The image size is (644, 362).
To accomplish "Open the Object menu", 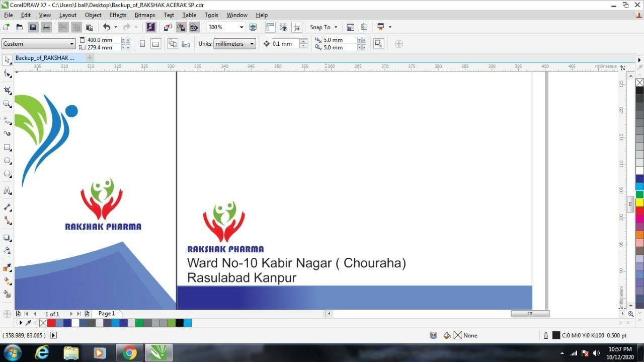I will [93, 15].
